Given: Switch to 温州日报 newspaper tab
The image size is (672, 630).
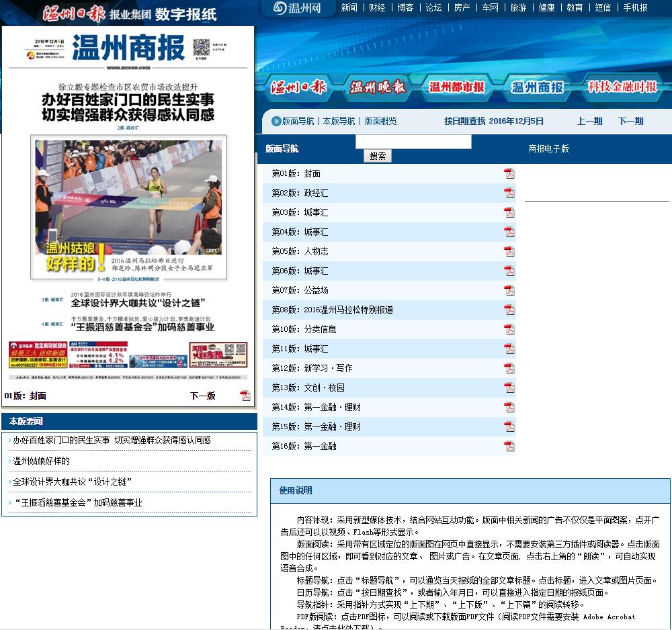Looking at the screenshot, I should point(298,87).
